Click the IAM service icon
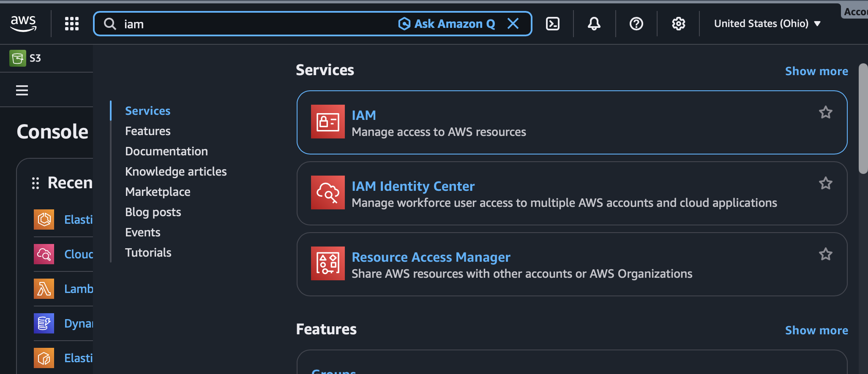Screen dimensions: 868x374 tap(328, 122)
